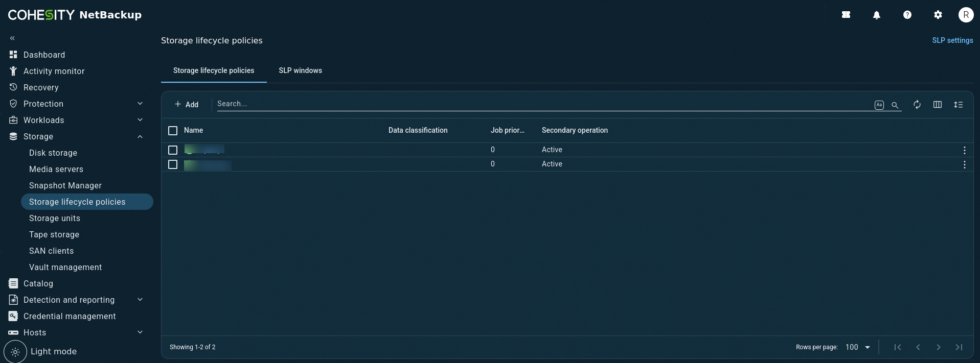Click the Protection shield icon
This screenshot has height=363, width=980.
pyautogui.click(x=13, y=104)
